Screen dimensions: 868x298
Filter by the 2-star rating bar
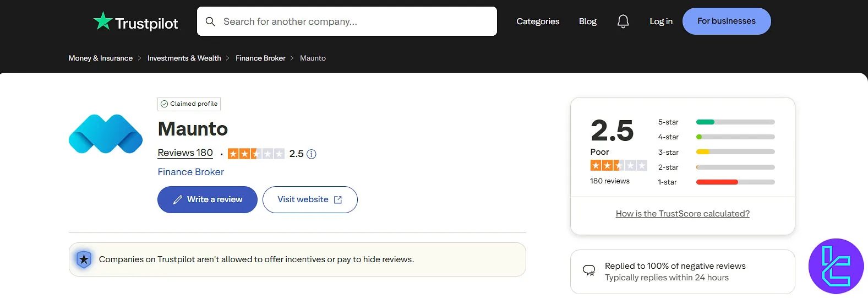tap(735, 167)
